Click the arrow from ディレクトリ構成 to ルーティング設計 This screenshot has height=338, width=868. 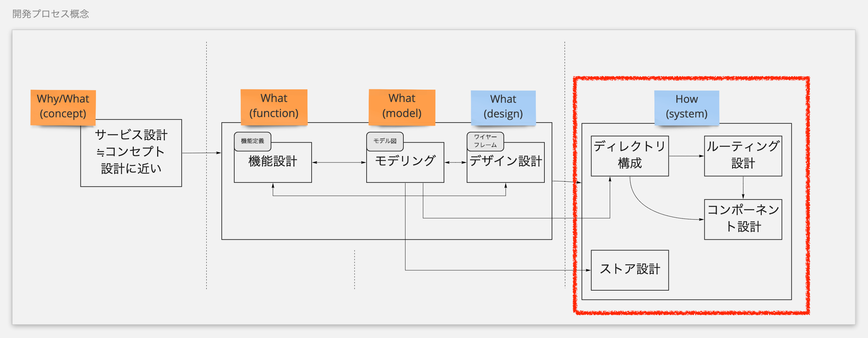[686, 156]
